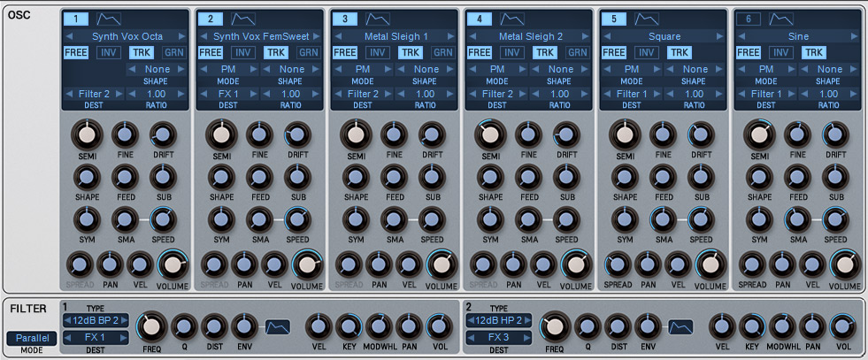Click the envelope icon of oscillator 6
Viewport: 868px width, 360px height.
point(780,19)
